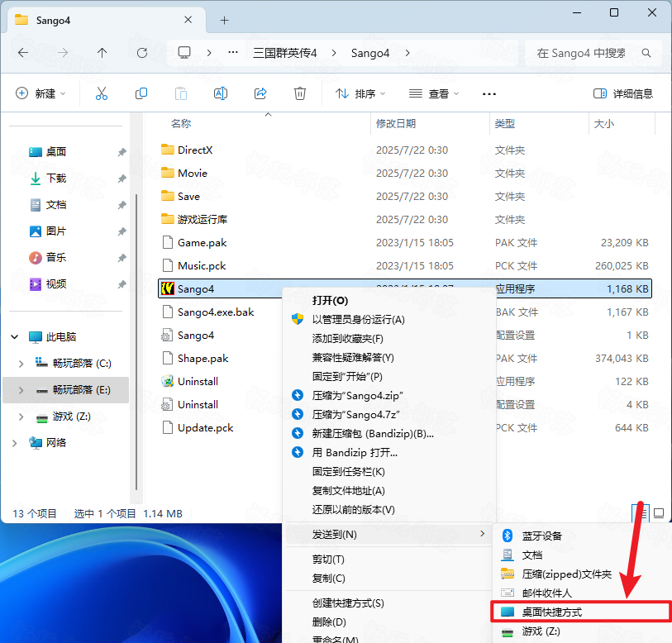Click the Up directory arrow

pyautogui.click(x=102, y=53)
